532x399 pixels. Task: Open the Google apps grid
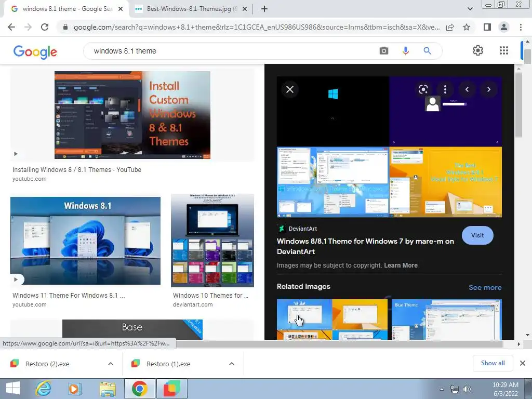coord(504,50)
